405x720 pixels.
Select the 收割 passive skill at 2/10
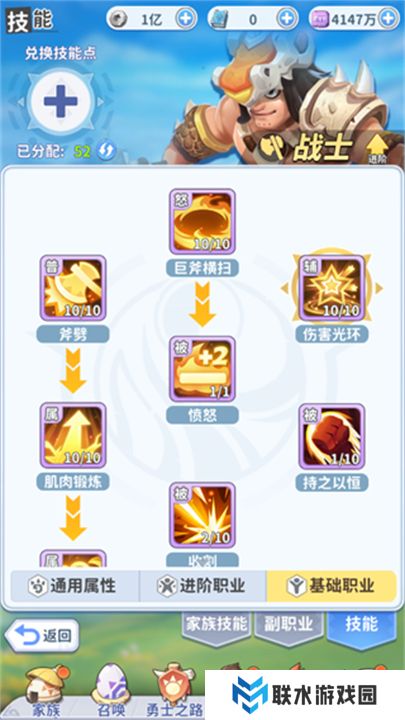pyautogui.click(x=202, y=515)
